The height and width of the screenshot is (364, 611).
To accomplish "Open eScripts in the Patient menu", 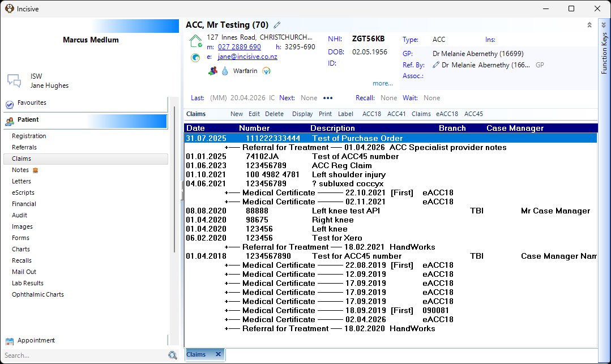I will [x=23, y=192].
